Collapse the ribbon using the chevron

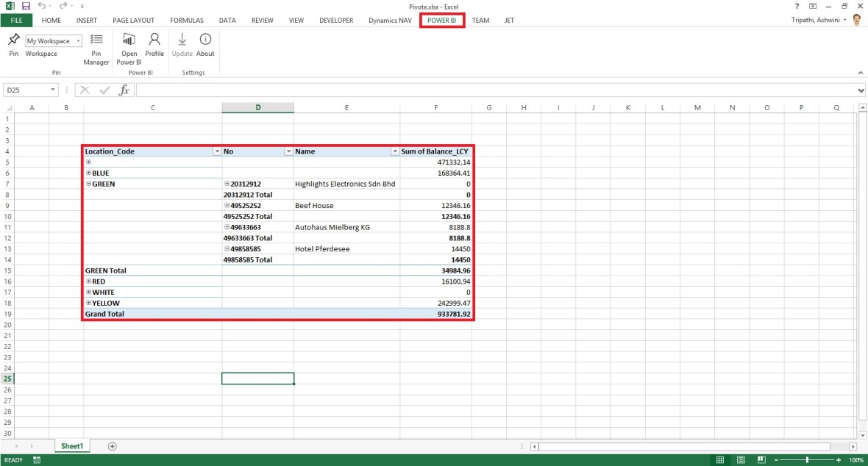[x=860, y=73]
